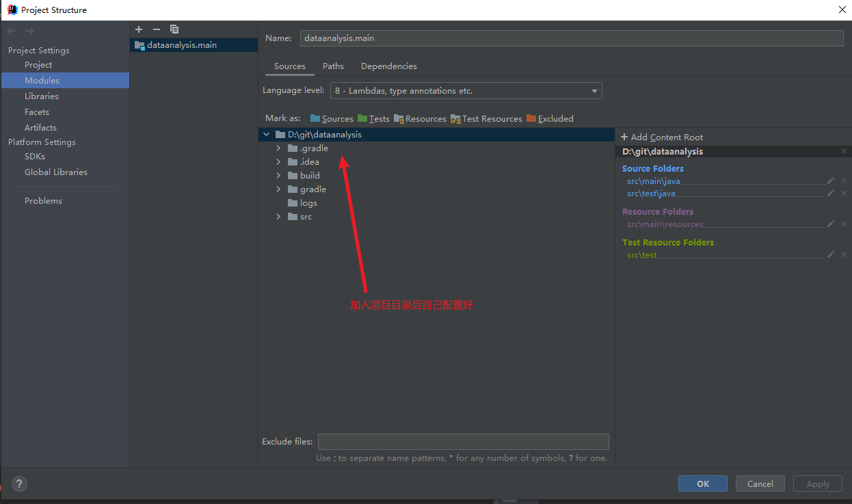The image size is (852, 504).
Task: Expand the build folder
Action: 278,176
